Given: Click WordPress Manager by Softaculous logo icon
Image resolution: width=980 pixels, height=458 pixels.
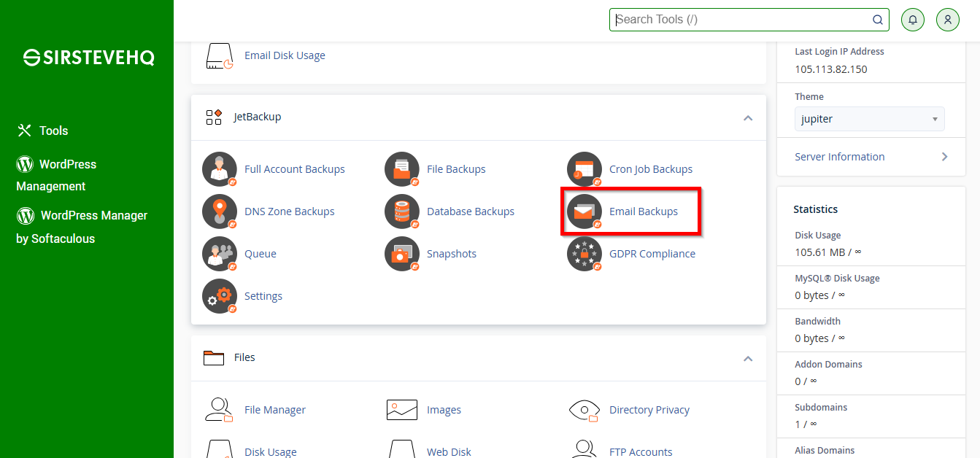Looking at the screenshot, I should tap(26, 215).
